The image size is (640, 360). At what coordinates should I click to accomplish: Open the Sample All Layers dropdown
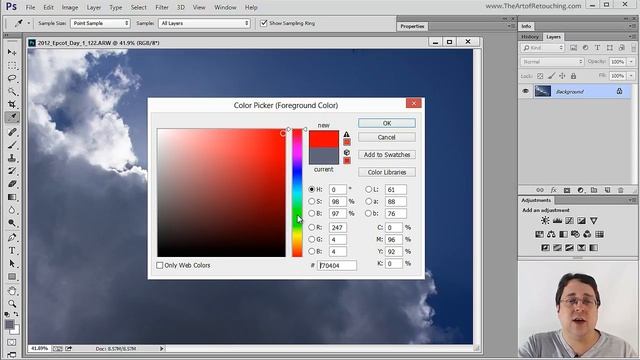click(204, 23)
